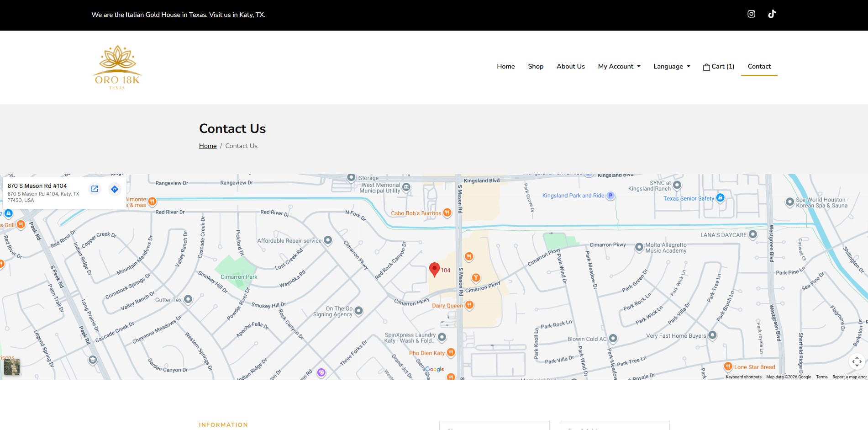Viewport: 868px width, 430px height.
Task: Switch map to satellite imagery thumbnail
Action: [x=12, y=367]
